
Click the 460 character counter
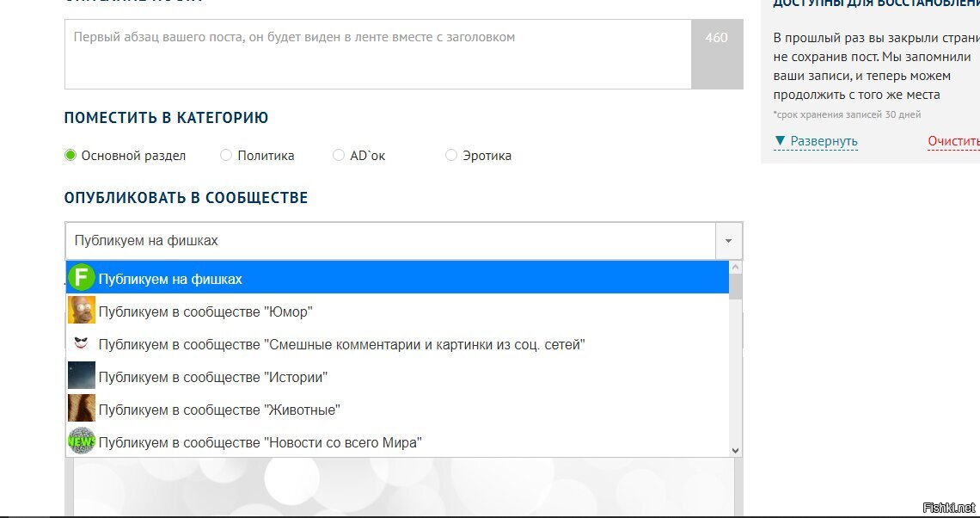tap(717, 54)
